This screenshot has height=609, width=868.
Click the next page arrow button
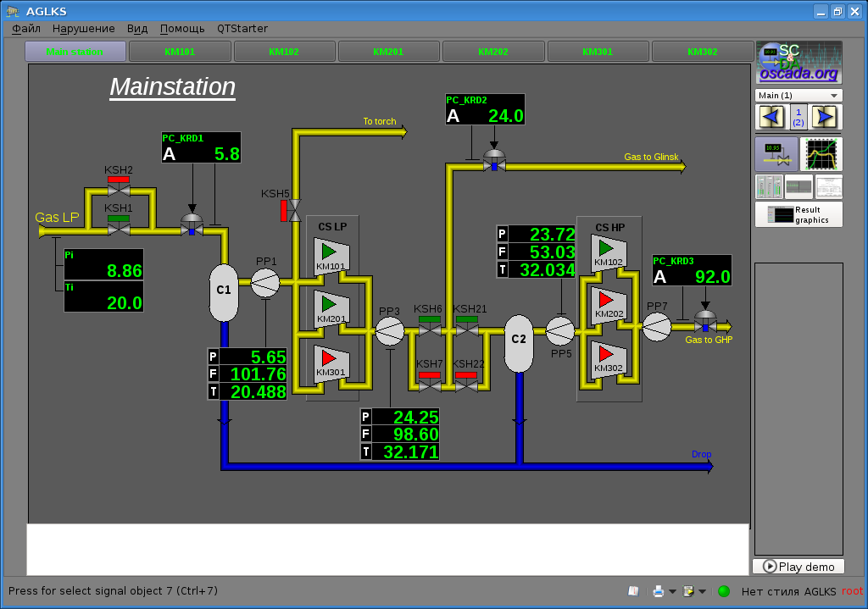coord(826,117)
